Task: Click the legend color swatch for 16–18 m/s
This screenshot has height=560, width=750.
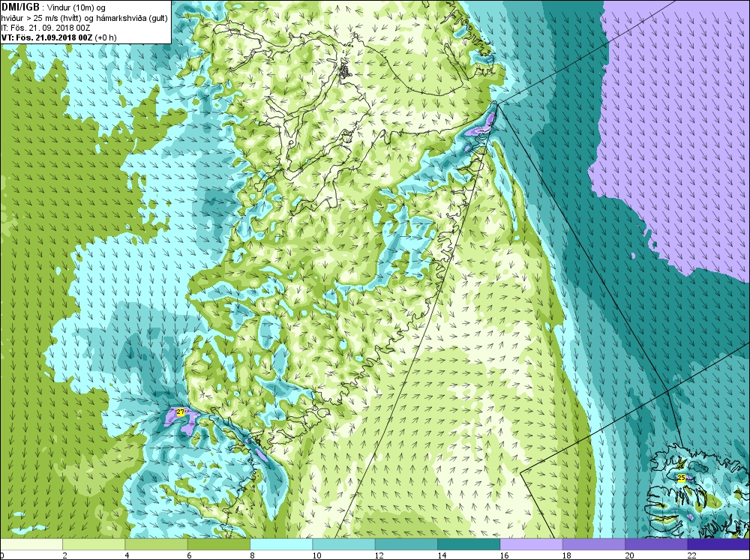Action: click(532, 544)
